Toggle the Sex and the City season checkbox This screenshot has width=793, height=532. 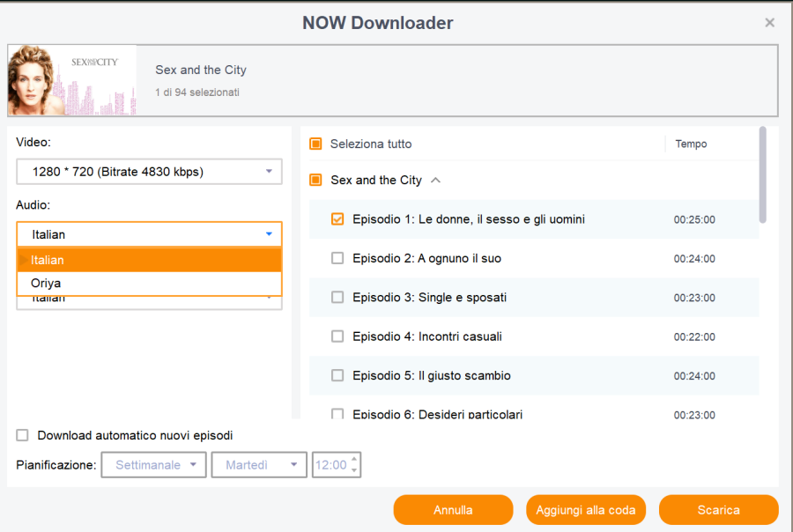point(315,180)
